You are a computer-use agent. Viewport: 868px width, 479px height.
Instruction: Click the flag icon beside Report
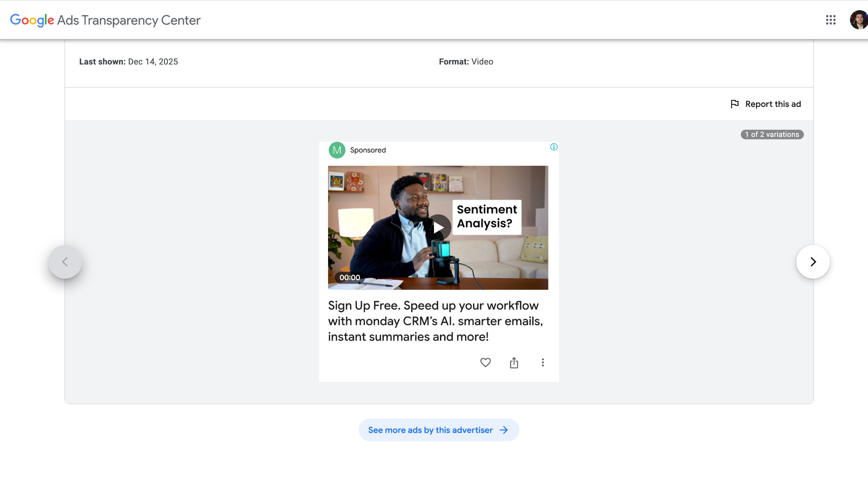pyautogui.click(x=734, y=104)
